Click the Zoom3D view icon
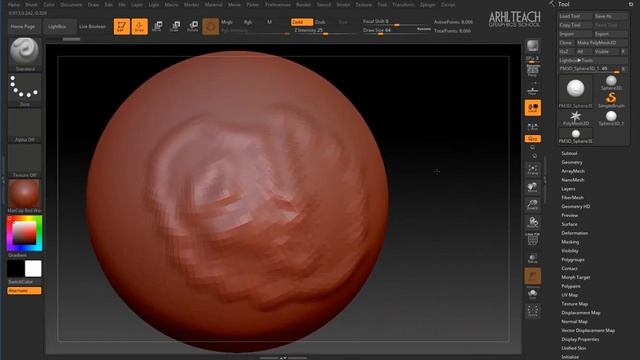Screen dimensions: 640x360 [x=533, y=205]
